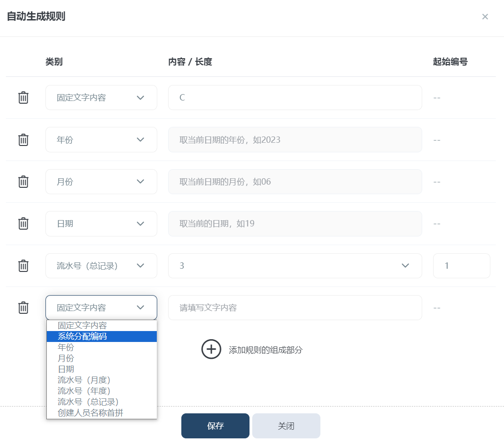Click the plus icon to 添加规则的组成部分
This screenshot has width=504, height=442.
coord(211,349)
